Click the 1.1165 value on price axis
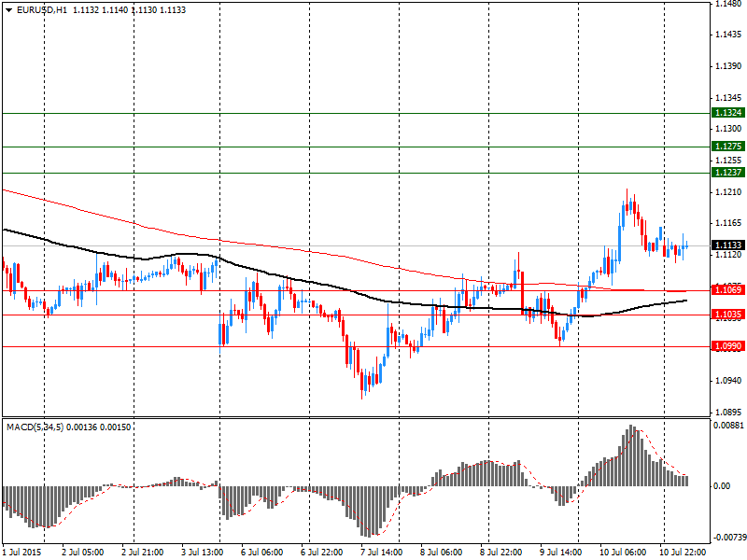Viewport: 747px width, 560px height. pos(728,223)
